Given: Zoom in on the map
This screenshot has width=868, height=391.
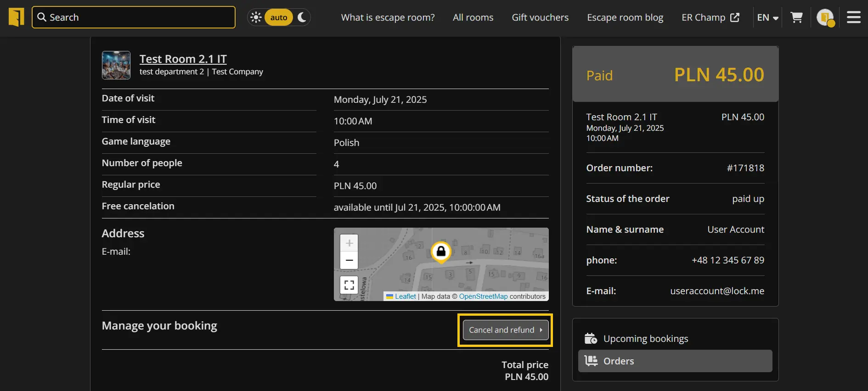Looking at the screenshot, I should click(349, 243).
